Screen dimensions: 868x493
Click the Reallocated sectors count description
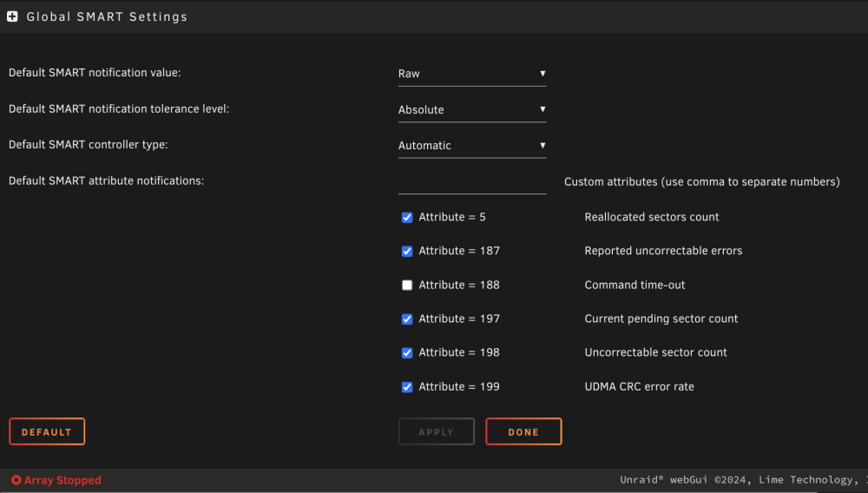pos(652,217)
